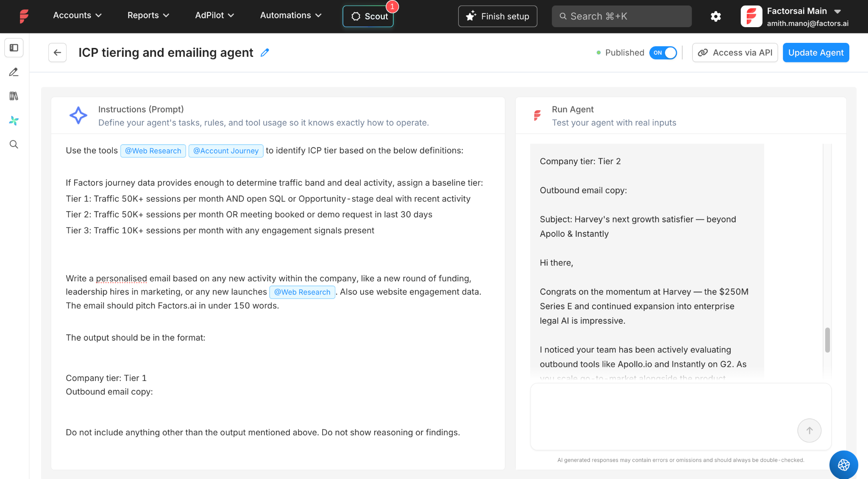The image size is (868, 479).
Task: Click the magnifier sidebar search icon
Action: coord(14,145)
